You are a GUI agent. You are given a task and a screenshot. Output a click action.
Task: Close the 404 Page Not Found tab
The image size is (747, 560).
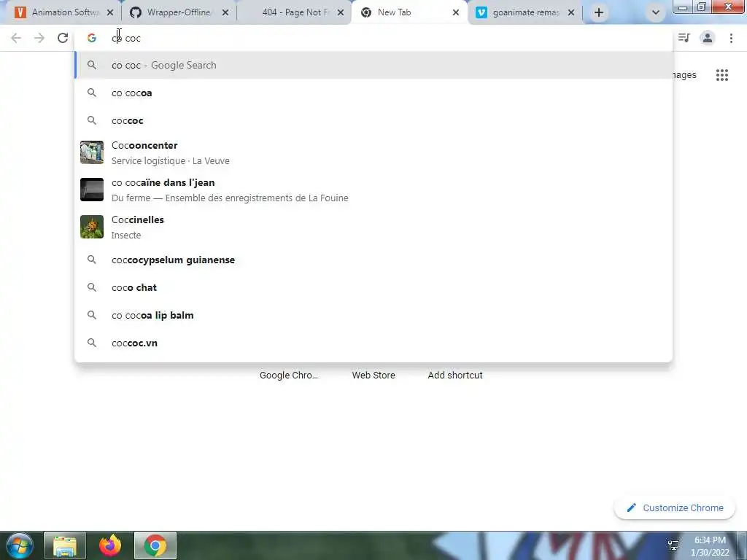coord(341,12)
